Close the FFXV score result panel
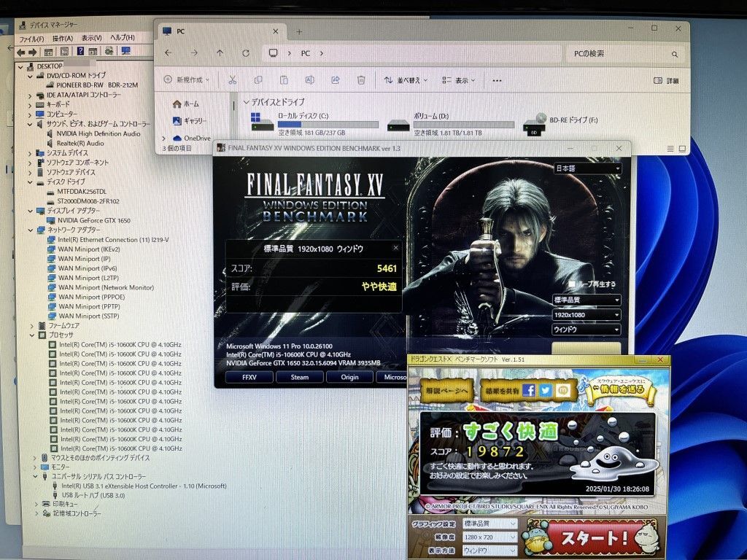Viewport: 747px width, 560px height. (395, 248)
